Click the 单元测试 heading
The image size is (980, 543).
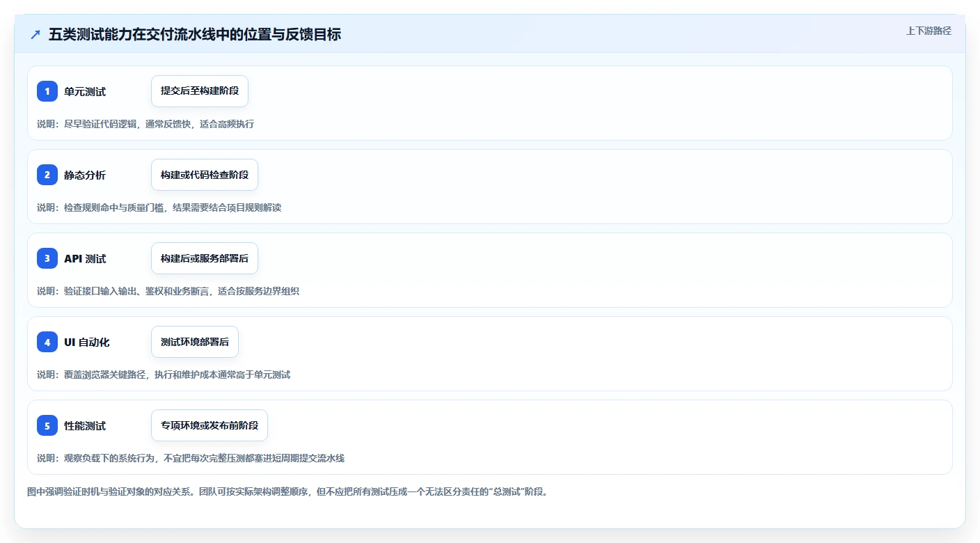tap(85, 92)
